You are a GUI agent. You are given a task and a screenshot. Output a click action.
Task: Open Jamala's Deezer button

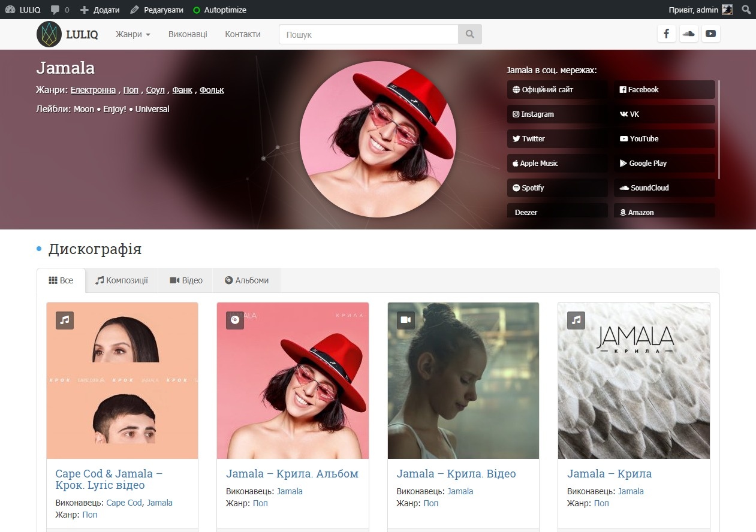click(x=557, y=211)
